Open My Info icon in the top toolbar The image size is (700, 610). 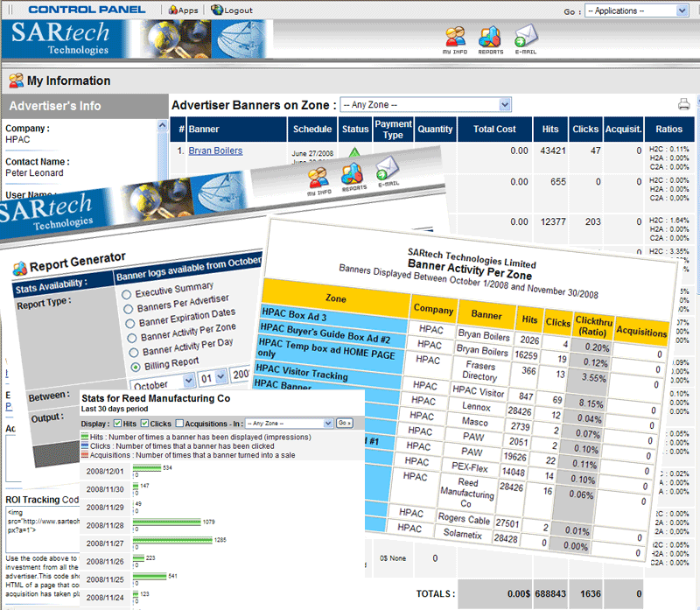(455, 39)
